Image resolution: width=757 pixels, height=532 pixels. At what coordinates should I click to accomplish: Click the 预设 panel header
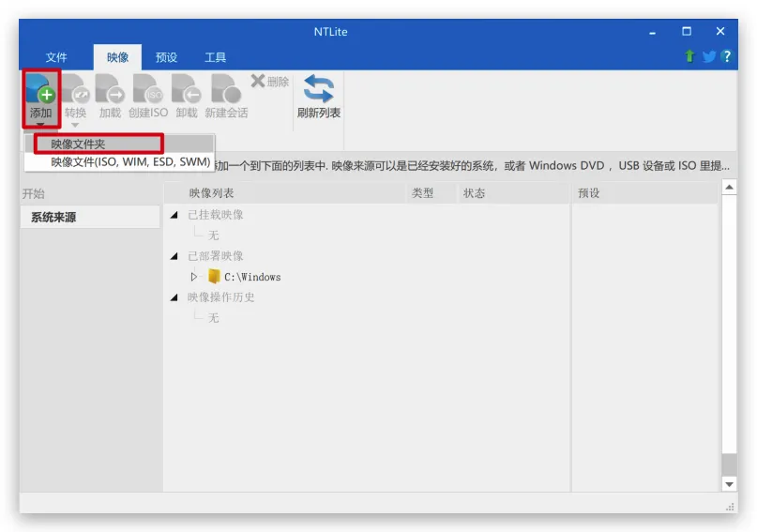[645, 193]
